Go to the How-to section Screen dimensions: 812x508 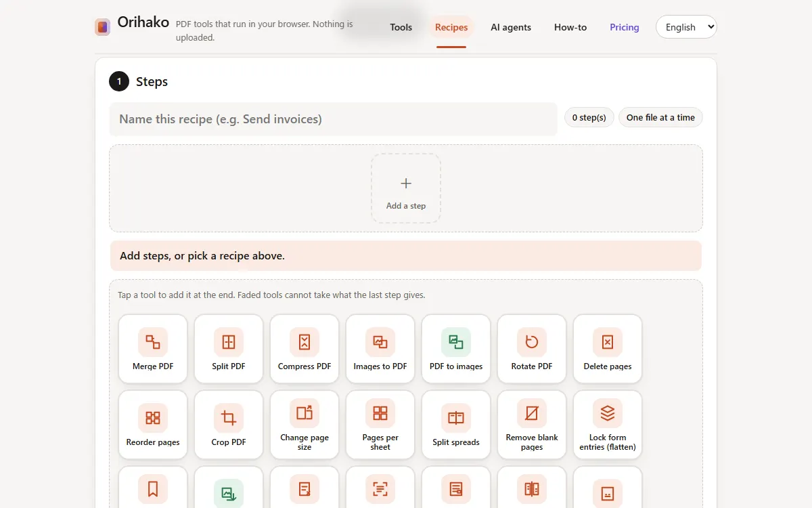[570, 27]
